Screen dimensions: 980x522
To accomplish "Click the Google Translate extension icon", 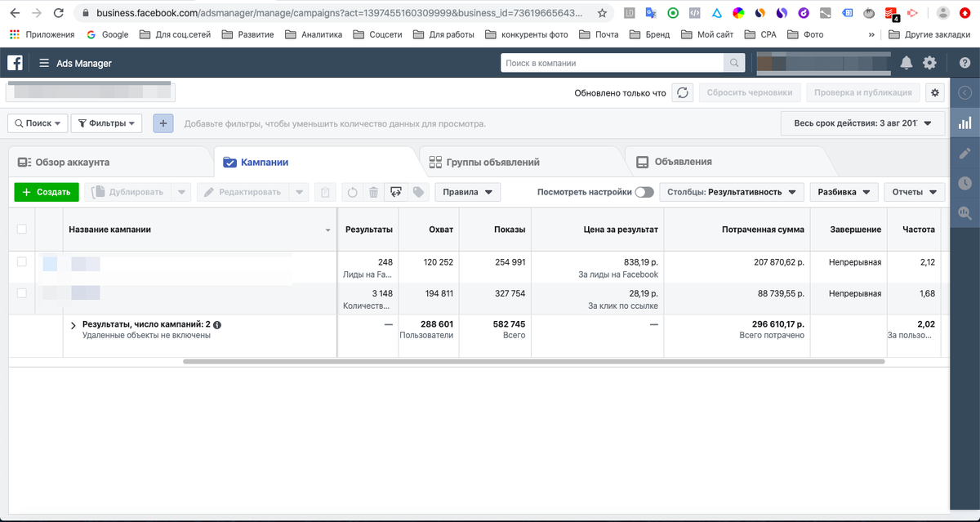I will tap(651, 13).
